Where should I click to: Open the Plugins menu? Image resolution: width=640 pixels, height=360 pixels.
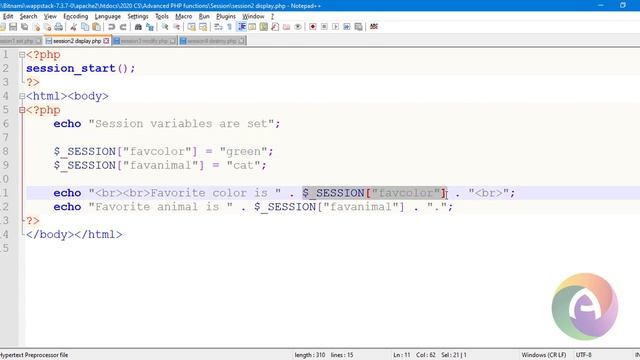(x=226, y=16)
